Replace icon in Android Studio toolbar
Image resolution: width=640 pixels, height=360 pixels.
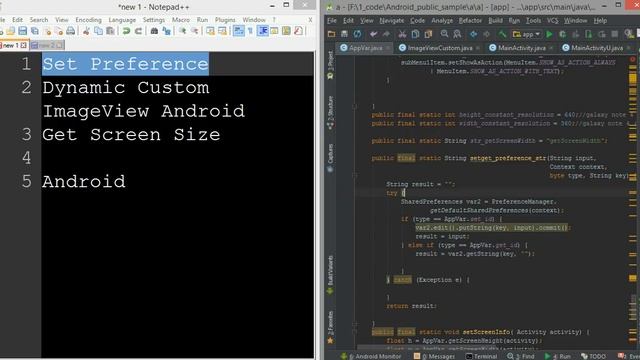[457, 34]
